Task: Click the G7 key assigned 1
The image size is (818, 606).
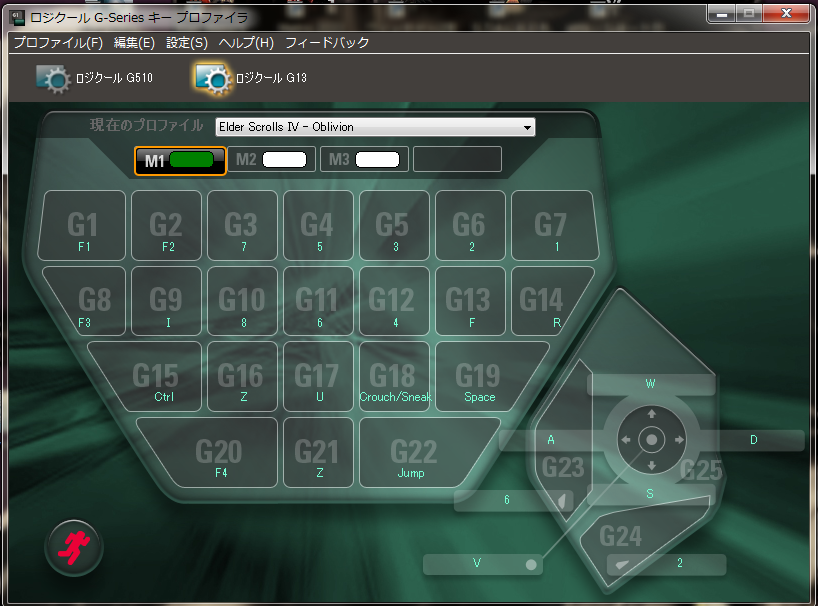Action: (554, 225)
